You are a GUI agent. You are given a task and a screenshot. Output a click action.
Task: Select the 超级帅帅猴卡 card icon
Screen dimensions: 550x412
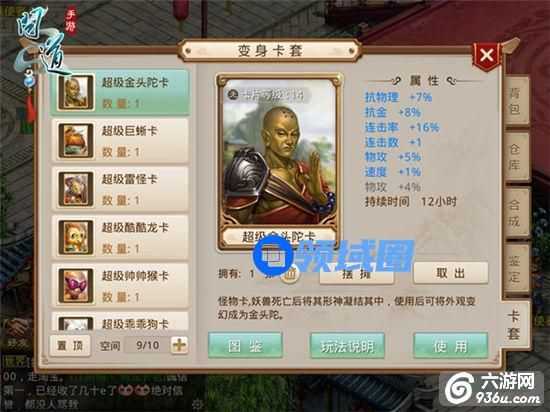pyautogui.click(x=76, y=286)
